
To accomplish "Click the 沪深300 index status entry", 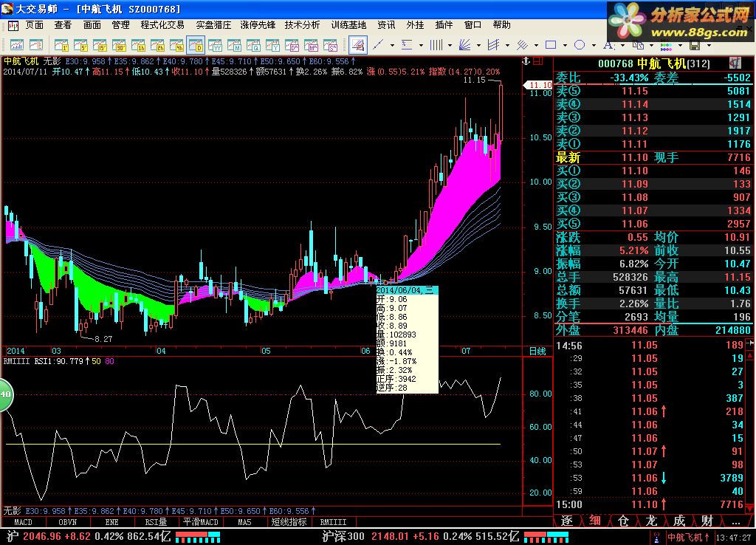I will 420,536.
